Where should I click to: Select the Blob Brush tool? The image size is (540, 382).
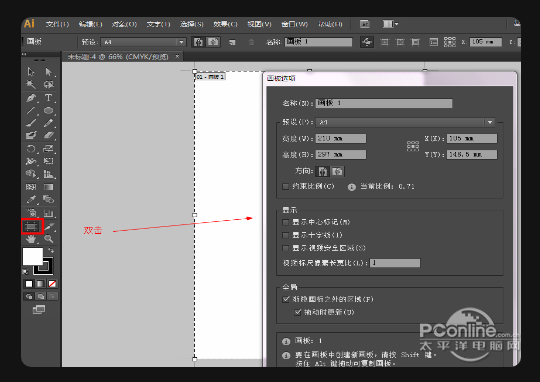(31, 135)
